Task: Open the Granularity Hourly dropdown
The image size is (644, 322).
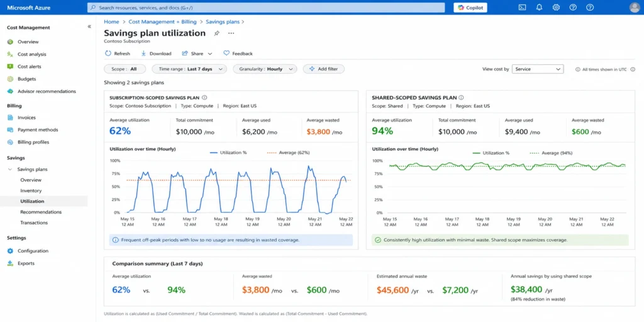Action: (x=265, y=69)
